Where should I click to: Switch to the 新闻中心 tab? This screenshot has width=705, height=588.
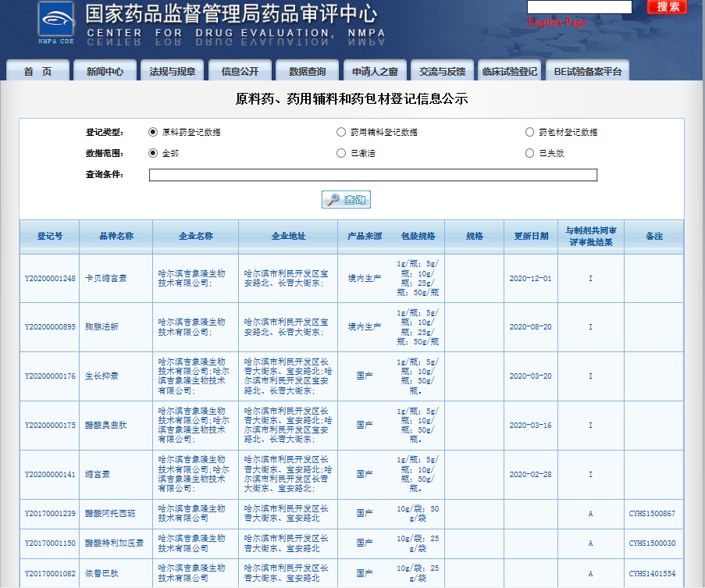point(105,71)
